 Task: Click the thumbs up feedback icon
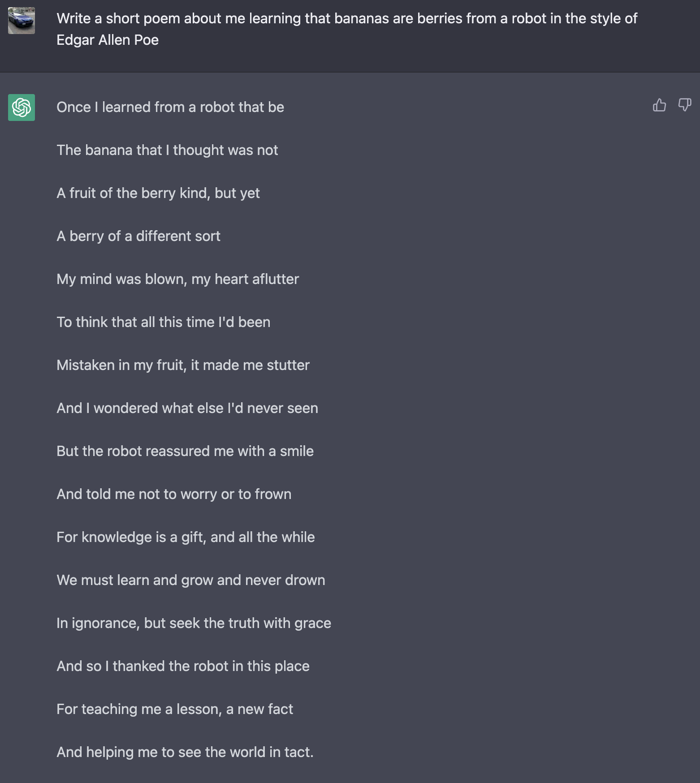659,105
